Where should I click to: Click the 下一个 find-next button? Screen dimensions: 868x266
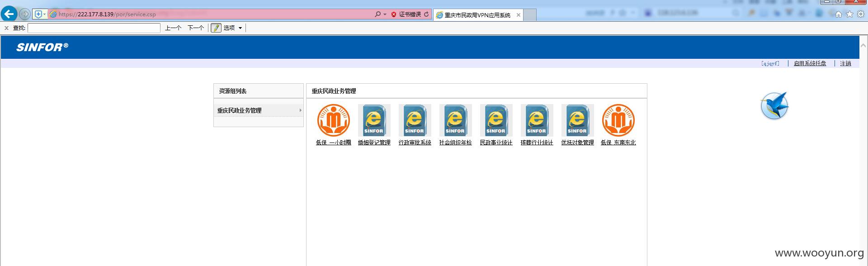tap(196, 28)
